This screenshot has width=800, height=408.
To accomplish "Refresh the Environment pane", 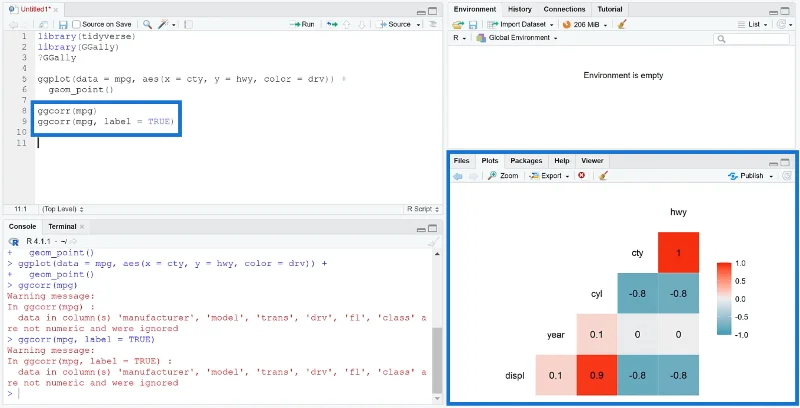I will (x=782, y=24).
